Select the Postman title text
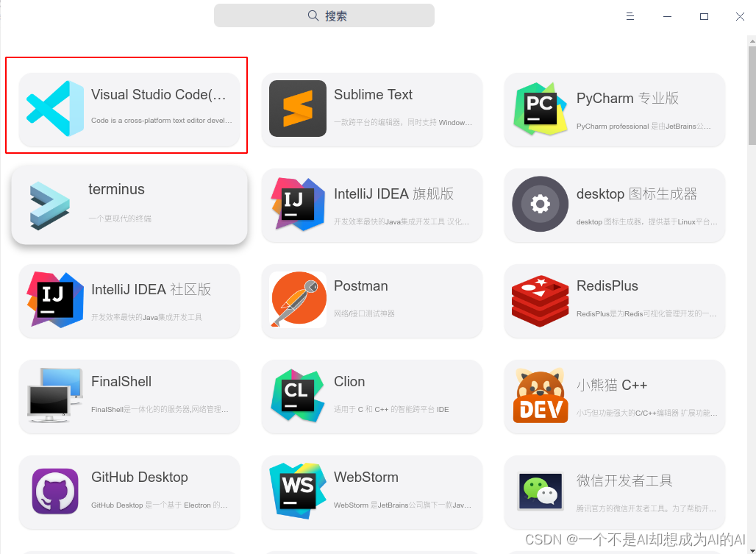The height and width of the screenshot is (554, 756). tap(360, 286)
